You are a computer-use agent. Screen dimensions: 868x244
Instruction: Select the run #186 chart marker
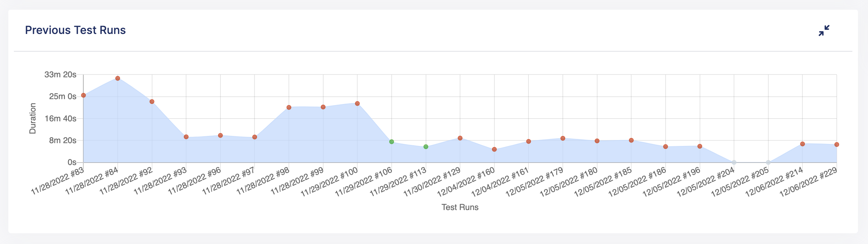pyautogui.click(x=666, y=147)
